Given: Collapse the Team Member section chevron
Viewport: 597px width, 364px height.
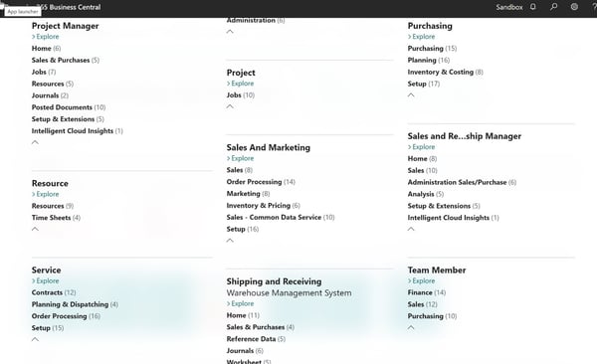Looking at the screenshot, I should tap(411, 328).
